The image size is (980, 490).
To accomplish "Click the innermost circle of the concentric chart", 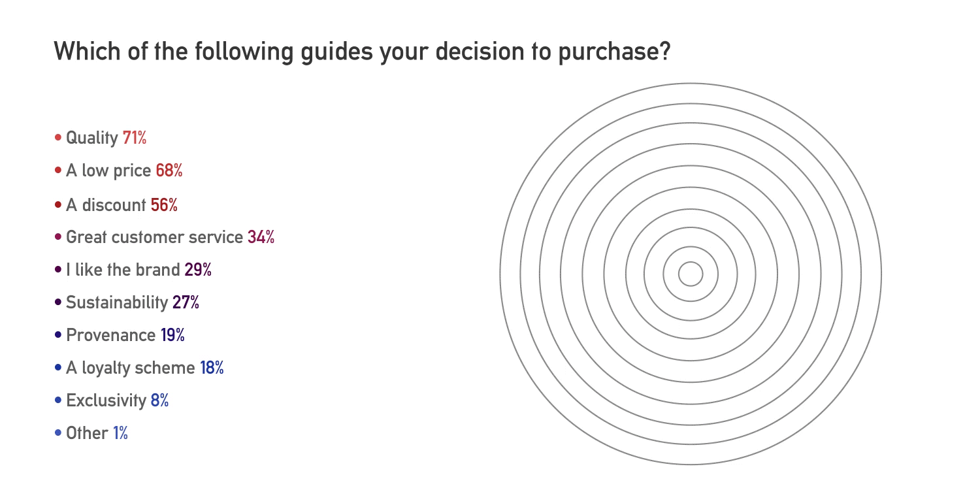I will (x=691, y=274).
